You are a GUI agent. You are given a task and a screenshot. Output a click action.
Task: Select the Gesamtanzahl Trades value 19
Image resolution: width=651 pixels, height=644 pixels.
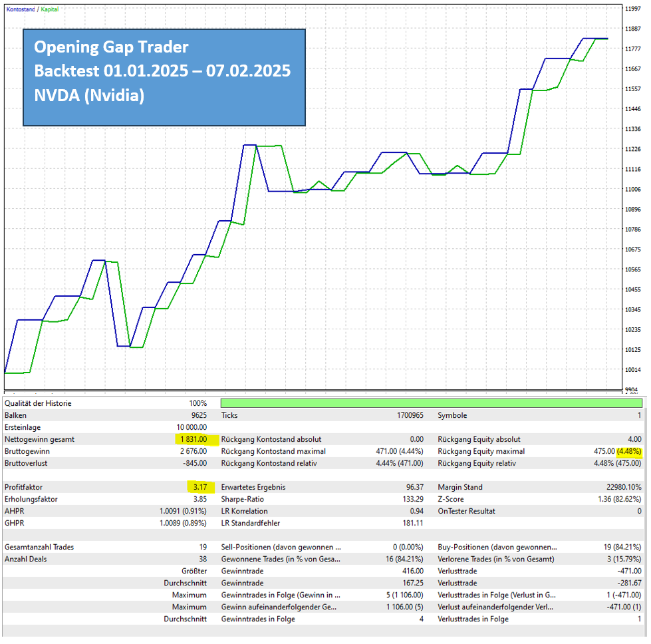point(203,548)
